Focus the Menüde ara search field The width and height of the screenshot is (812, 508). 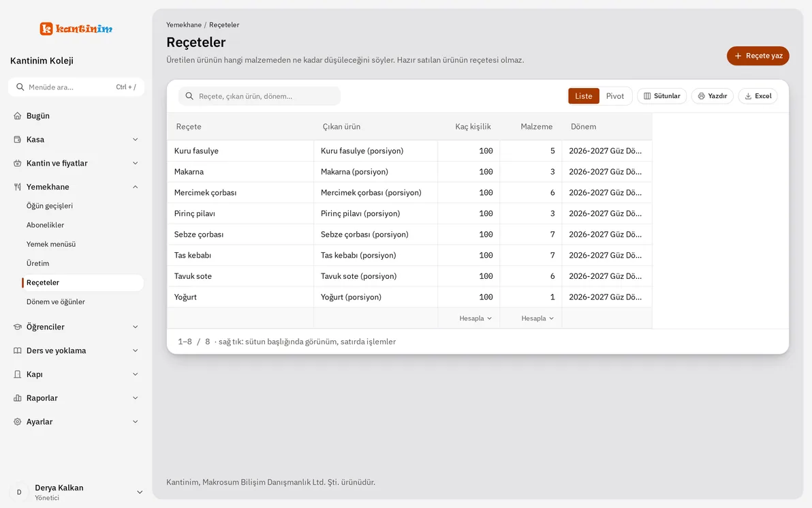coord(76,87)
